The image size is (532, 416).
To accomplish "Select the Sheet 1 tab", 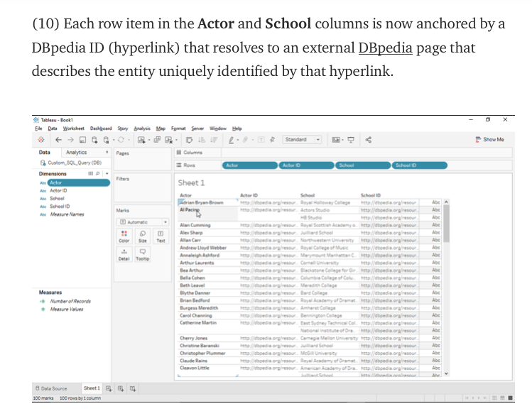I will coord(92,388).
